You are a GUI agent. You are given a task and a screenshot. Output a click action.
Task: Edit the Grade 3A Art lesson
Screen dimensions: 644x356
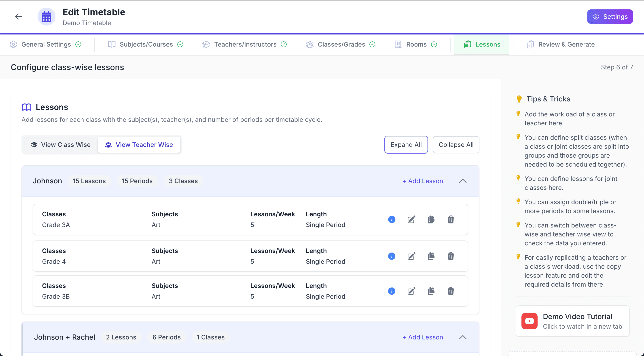click(x=411, y=220)
